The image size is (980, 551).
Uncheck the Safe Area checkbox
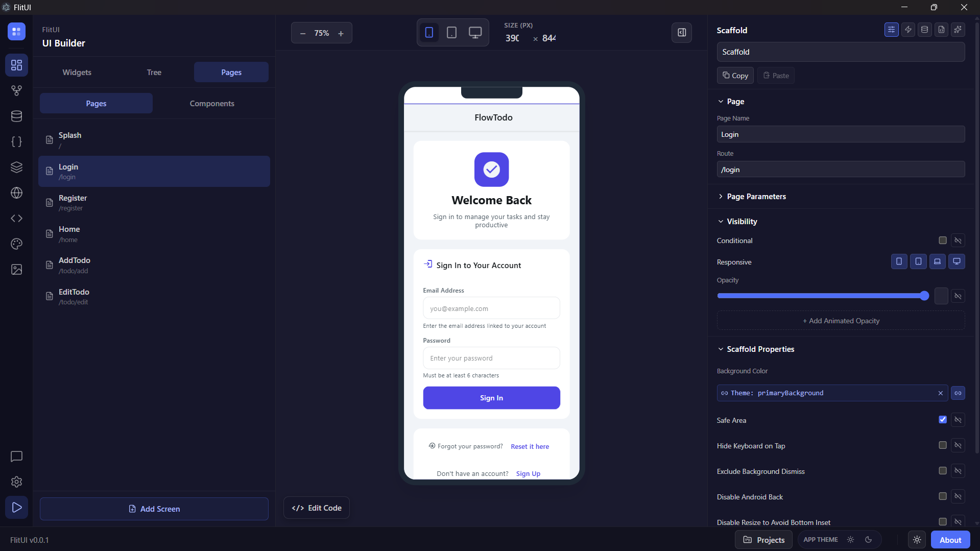click(x=943, y=419)
